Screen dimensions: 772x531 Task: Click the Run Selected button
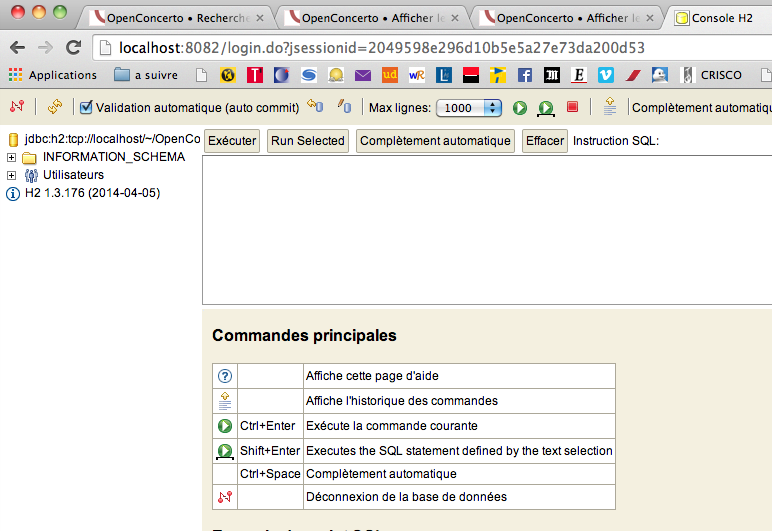pyautogui.click(x=307, y=141)
